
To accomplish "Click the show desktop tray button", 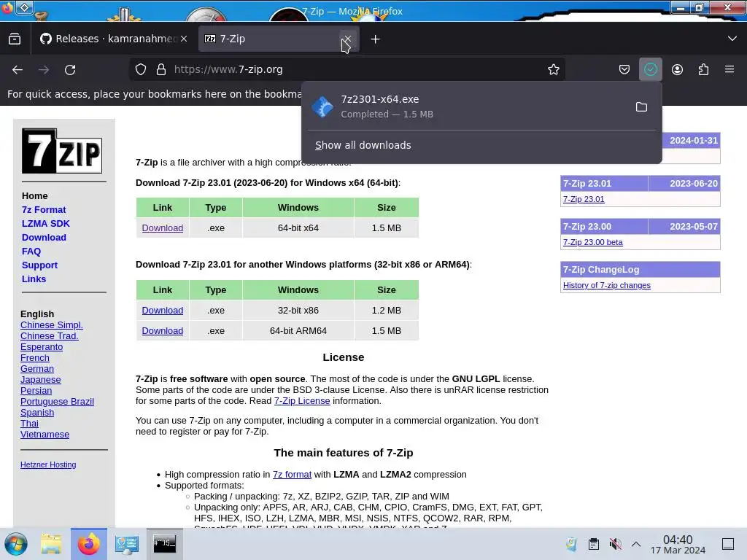I will click(728, 544).
